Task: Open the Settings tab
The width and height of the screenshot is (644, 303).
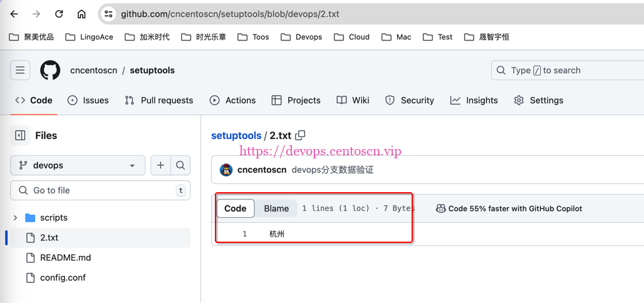Action: click(x=538, y=100)
